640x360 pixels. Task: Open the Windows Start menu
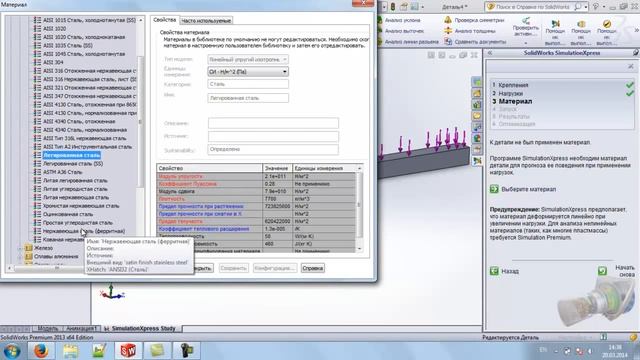[x=11, y=351]
